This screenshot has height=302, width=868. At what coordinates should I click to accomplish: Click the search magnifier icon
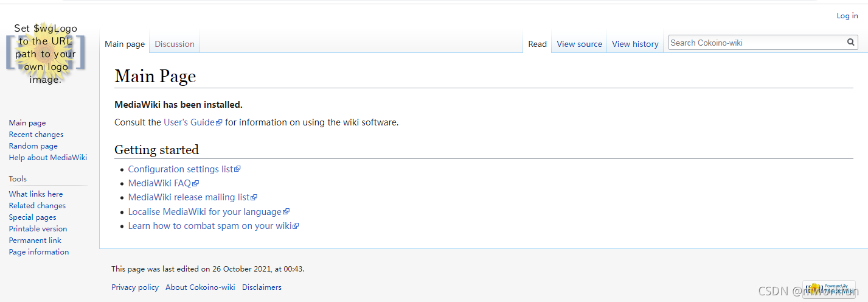[851, 43]
